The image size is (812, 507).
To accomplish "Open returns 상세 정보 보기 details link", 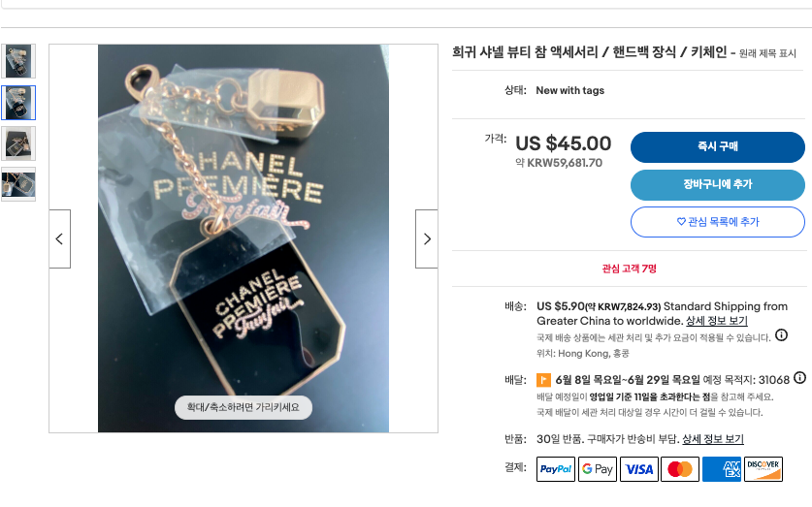I will coord(712,439).
